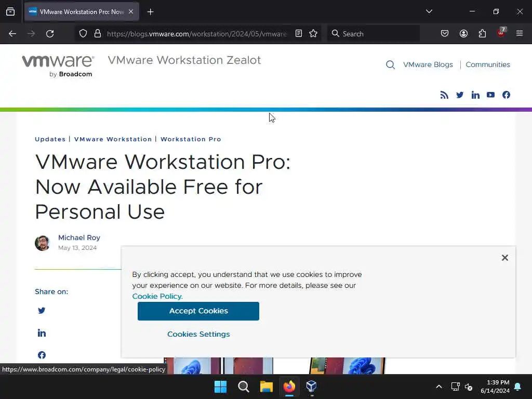Reload the current page
Viewport: 532px width, 399px height.
pyautogui.click(x=50, y=34)
